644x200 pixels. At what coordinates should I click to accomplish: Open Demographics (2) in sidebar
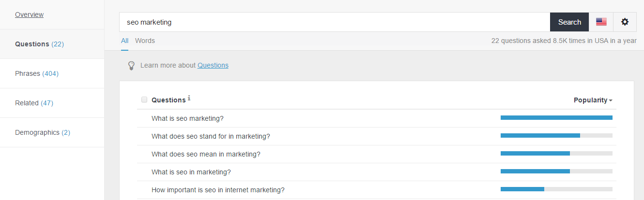[x=43, y=132]
